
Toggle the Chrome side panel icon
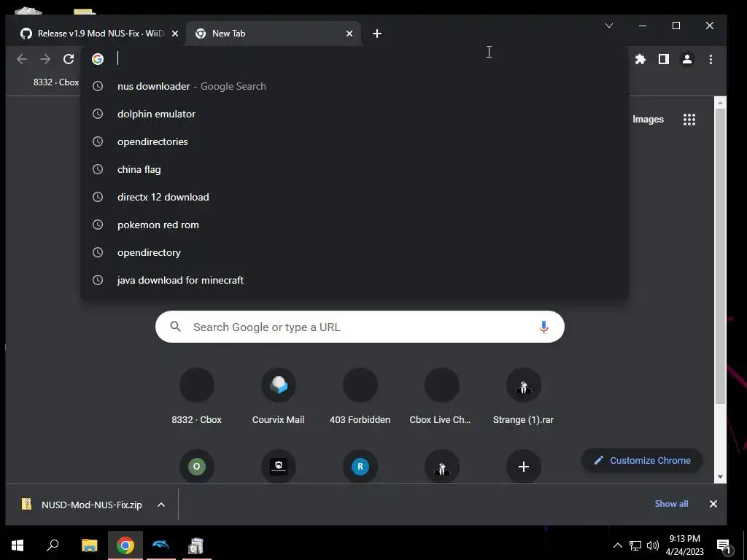pos(664,59)
